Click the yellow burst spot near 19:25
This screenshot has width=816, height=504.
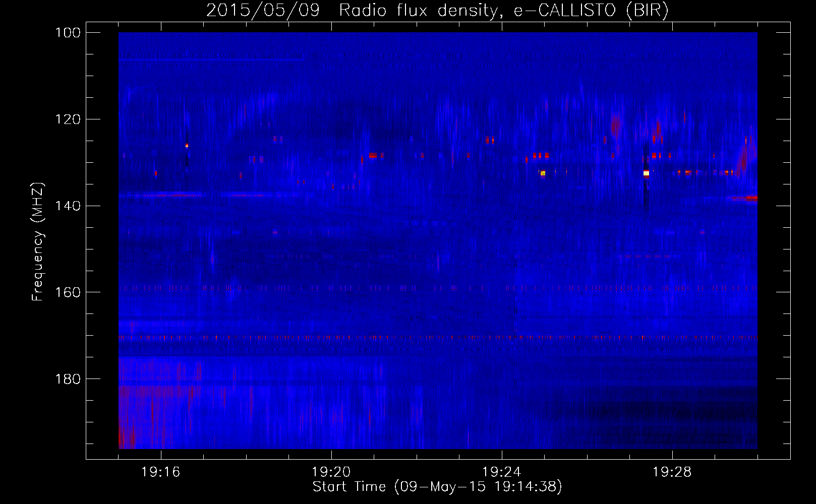pos(543,173)
